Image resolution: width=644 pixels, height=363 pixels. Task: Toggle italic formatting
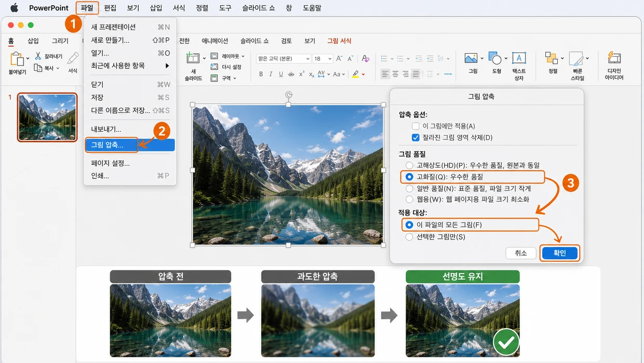point(271,74)
